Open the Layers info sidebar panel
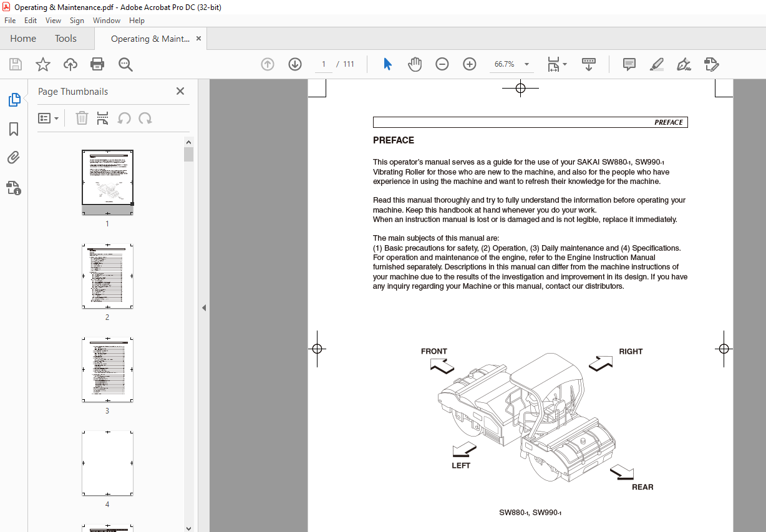766x532 pixels. coord(14,187)
